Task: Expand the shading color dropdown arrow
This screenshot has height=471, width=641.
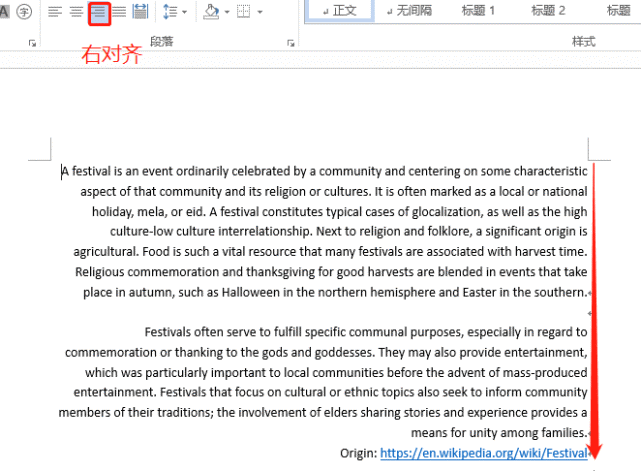Action: (227, 12)
